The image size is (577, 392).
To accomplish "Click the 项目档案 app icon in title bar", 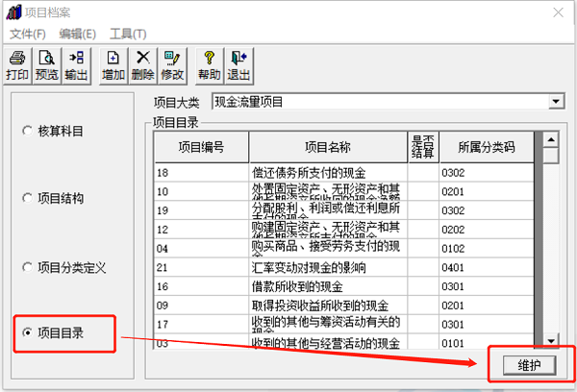I will pos(13,12).
